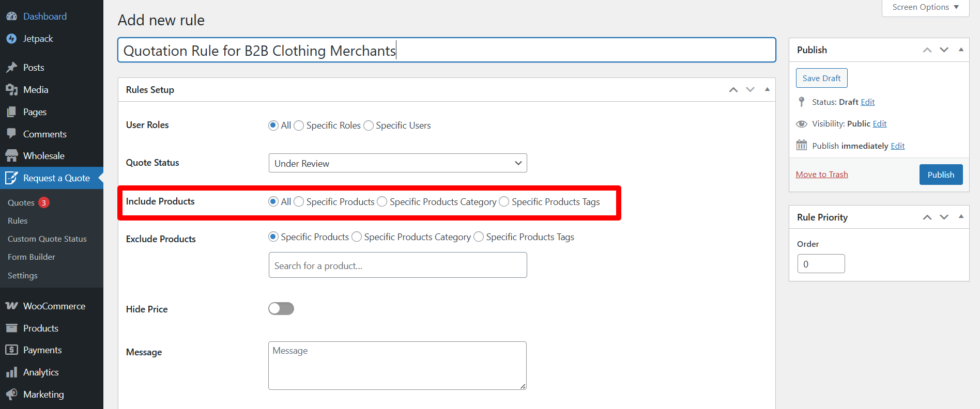The width and height of the screenshot is (980, 409).
Task: Choose Specific Products Category under Include Products
Action: 382,201
